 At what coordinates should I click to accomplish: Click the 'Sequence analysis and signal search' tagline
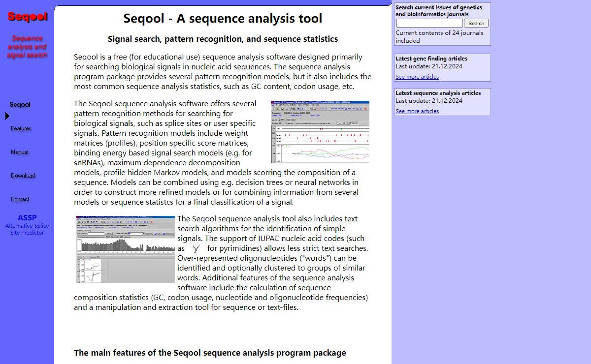click(x=27, y=47)
